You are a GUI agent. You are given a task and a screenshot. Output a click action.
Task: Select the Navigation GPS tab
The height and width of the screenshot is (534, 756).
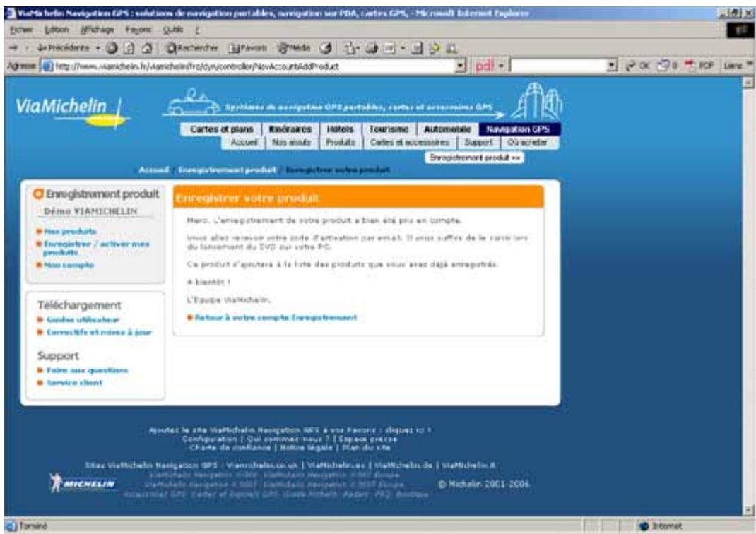tap(519, 129)
